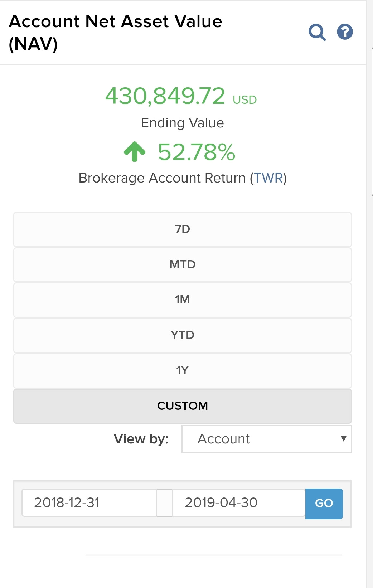Click small separator box between date fields
Screen dimensions: 373x588
click(165, 502)
